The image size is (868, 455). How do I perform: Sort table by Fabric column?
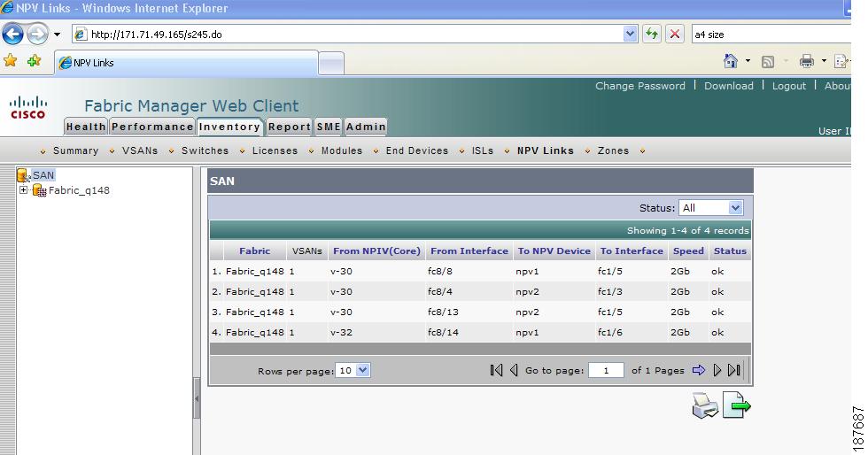pyautogui.click(x=255, y=251)
